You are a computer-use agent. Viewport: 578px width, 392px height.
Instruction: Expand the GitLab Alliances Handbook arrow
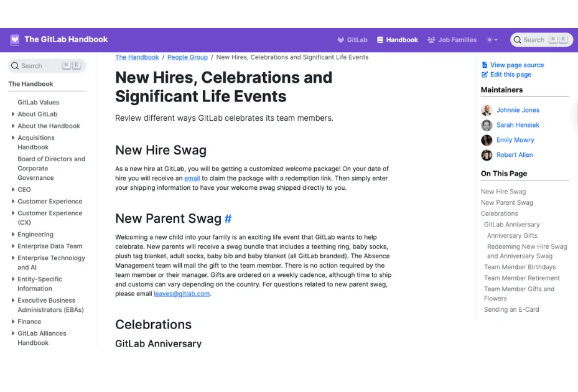point(13,334)
